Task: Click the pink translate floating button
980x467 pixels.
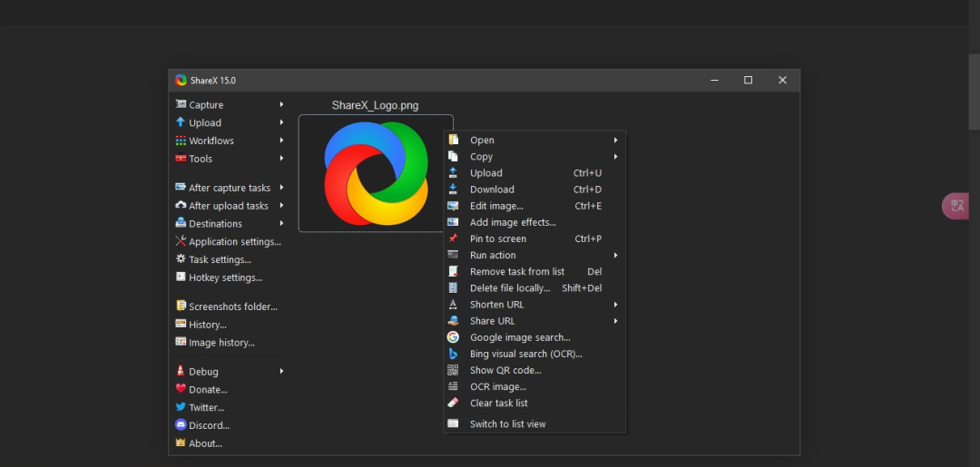Action: pos(955,206)
